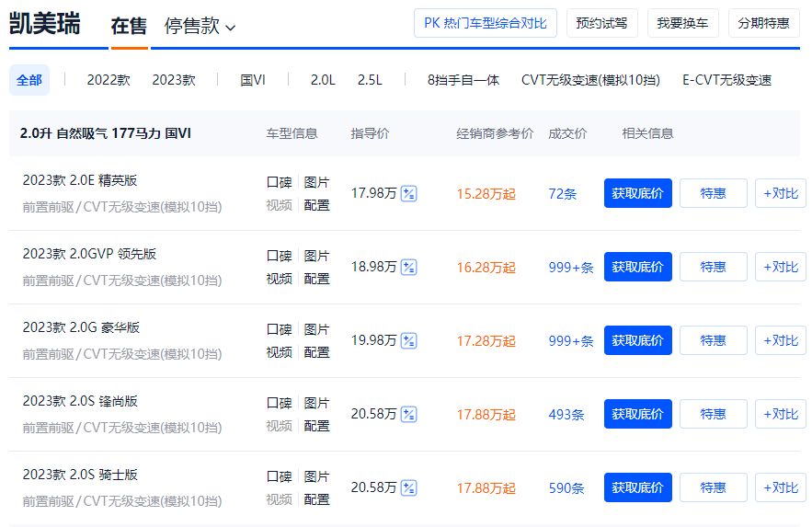Select the 全部 filter
Image resolution: width=812 pixels, height=527 pixels.
29,80
